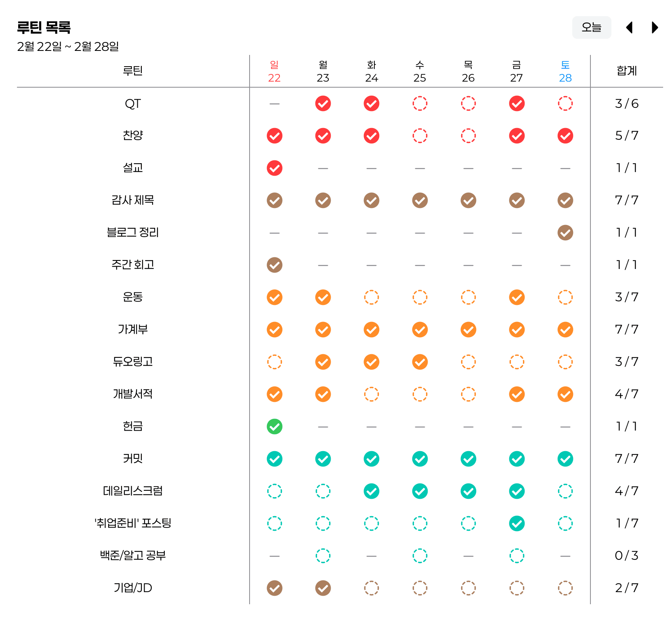Viewport: 672px width, 622px height.
Task: Open the 개발서적 routine label
Action: 133,394
